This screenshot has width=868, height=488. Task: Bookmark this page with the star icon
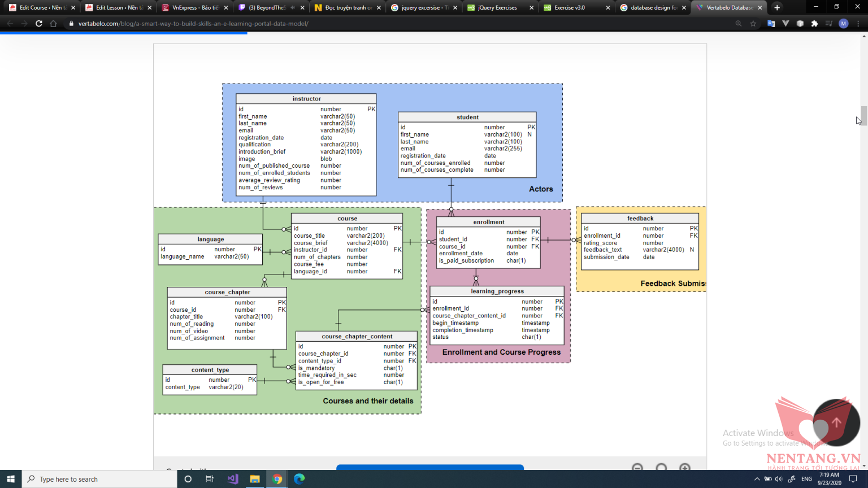(x=753, y=24)
